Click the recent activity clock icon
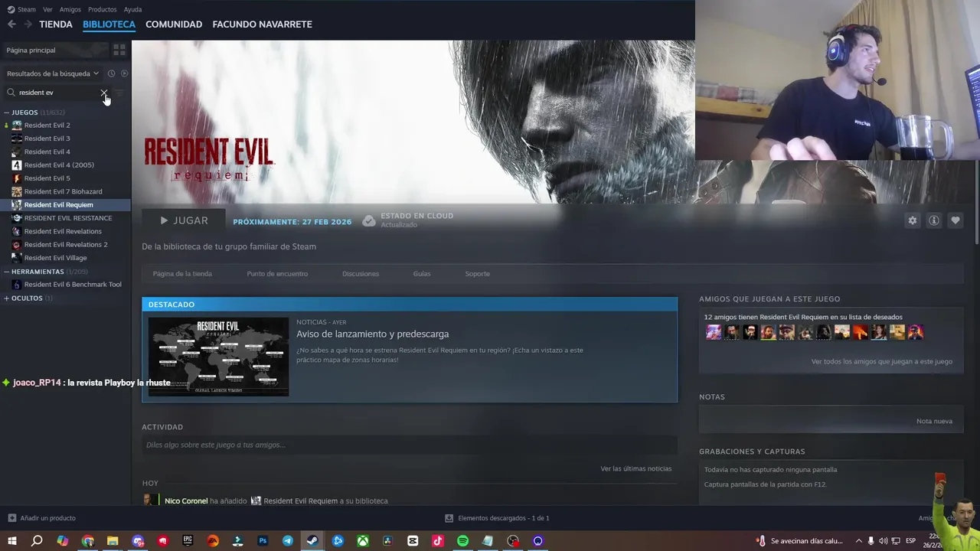The image size is (980, 551). (111, 73)
